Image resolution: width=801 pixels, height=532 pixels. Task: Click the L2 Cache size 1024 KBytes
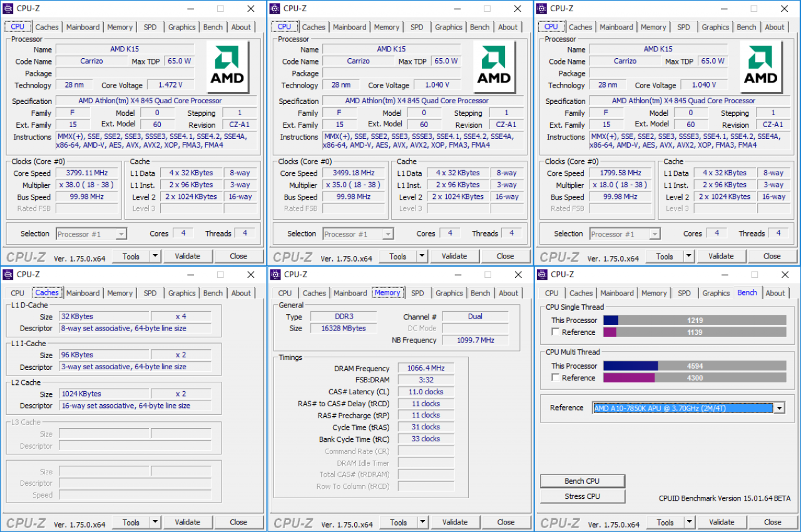coord(104,394)
